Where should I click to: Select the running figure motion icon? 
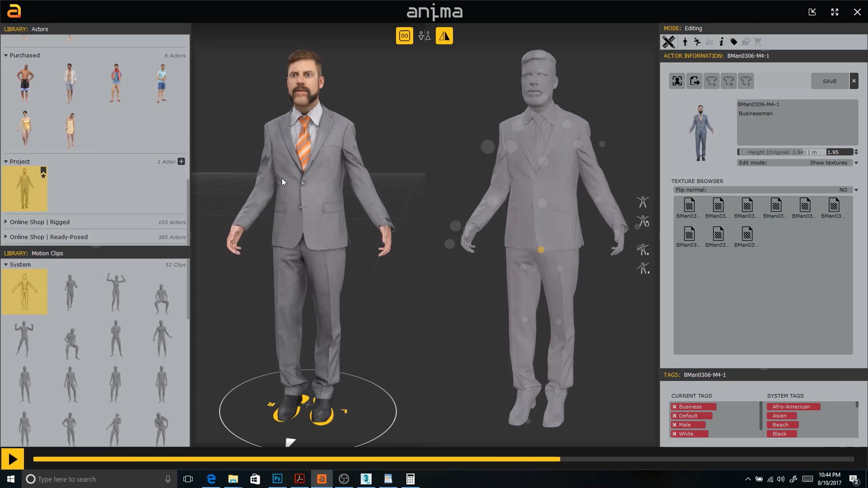pyautogui.click(x=697, y=42)
